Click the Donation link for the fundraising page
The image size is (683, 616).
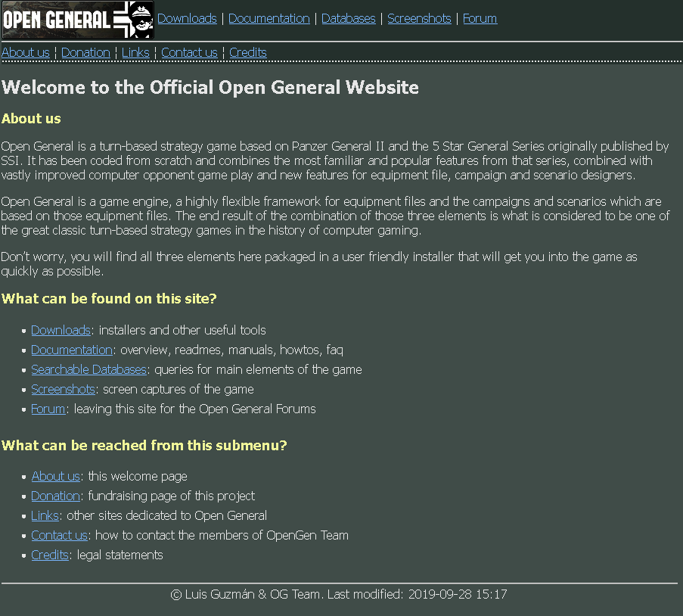click(x=55, y=496)
